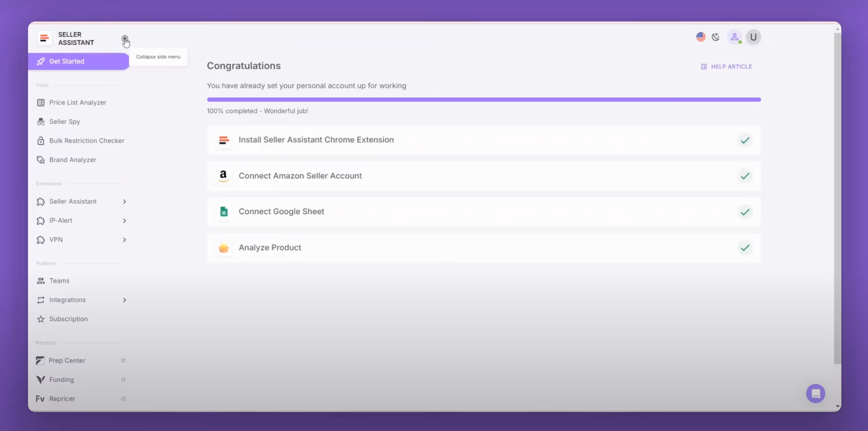Click the purple completion progress bar
Viewport: 868px width, 431px height.
pos(484,99)
